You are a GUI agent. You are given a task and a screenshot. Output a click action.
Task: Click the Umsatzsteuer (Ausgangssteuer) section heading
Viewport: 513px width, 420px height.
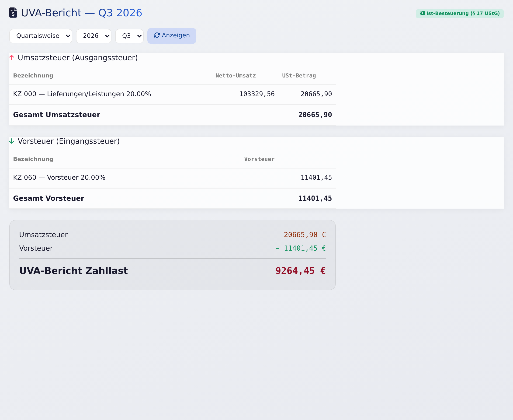coord(78,58)
